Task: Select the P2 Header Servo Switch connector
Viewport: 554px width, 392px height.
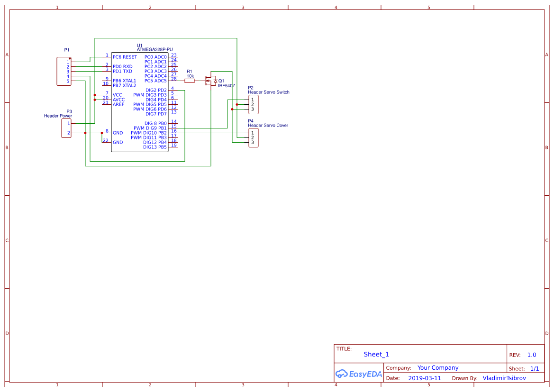Action: point(254,104)
